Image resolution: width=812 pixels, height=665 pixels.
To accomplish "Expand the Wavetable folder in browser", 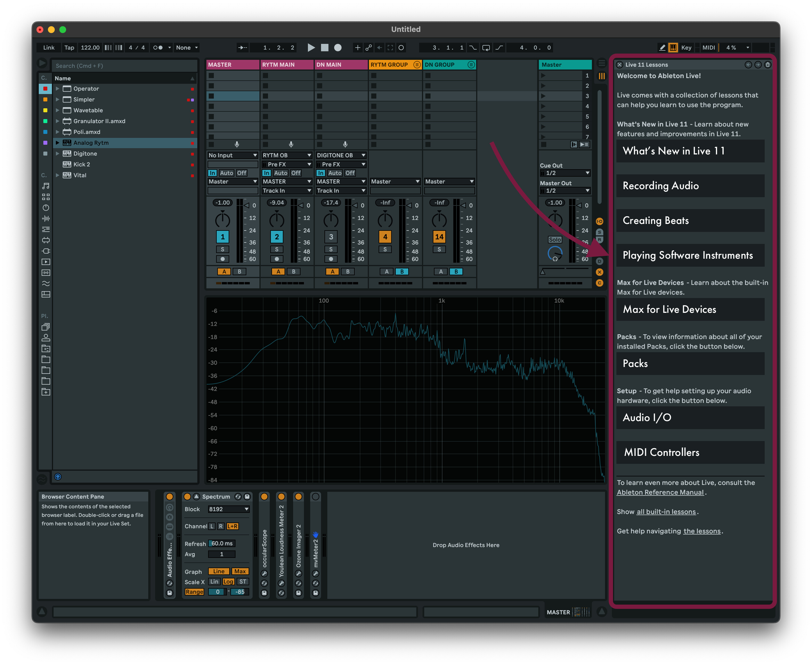I will point(58,110).
